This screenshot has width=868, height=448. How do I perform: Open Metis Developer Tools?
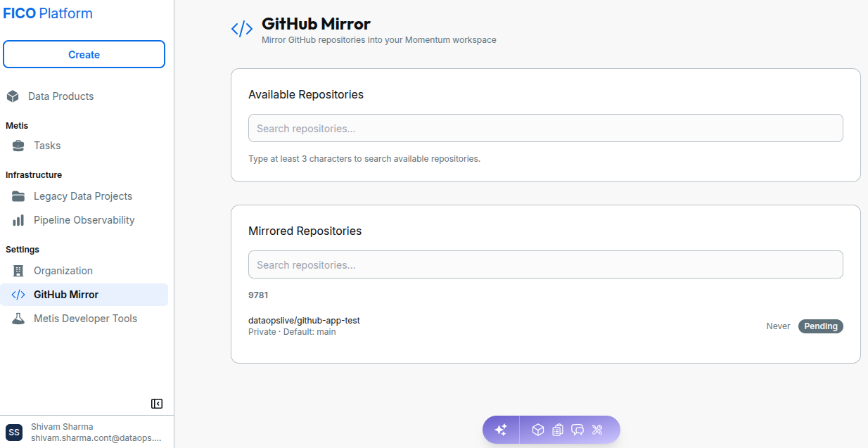(84, 319)
